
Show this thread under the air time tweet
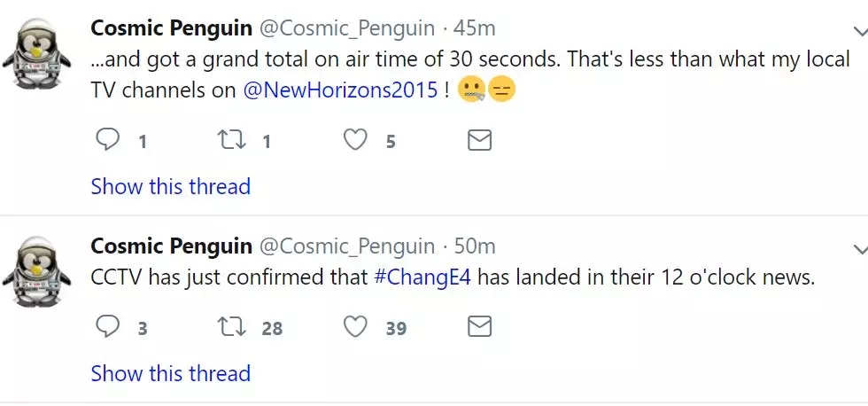171,187
